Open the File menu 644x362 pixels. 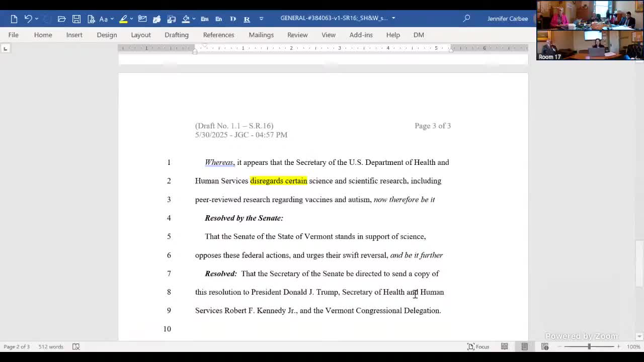point(14,35)
